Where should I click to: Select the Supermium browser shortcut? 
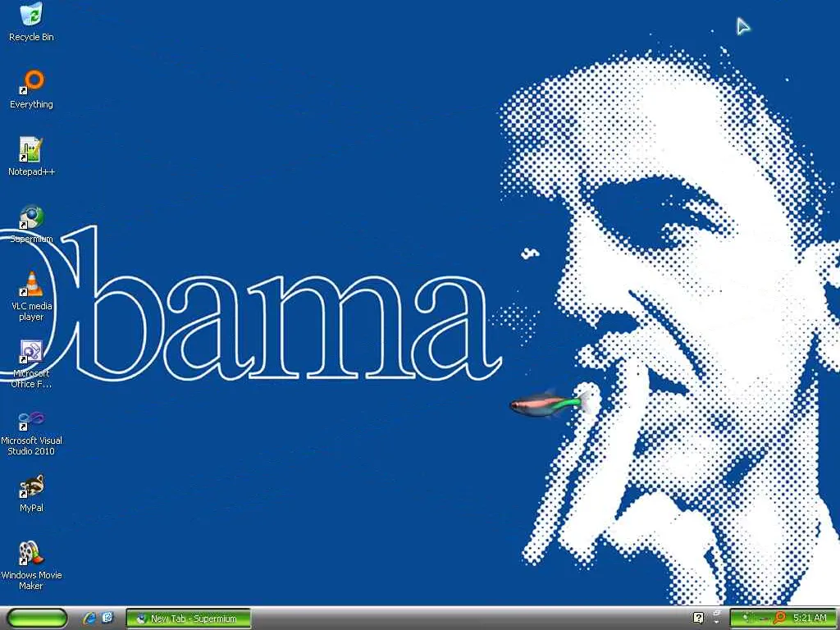(31, 224)
